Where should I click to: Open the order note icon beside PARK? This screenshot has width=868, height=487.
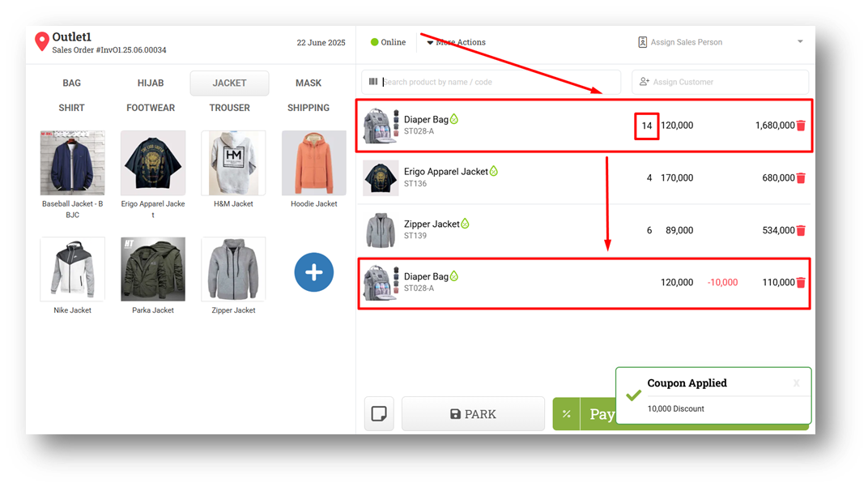pyautogui.click(x=379, y=414)
